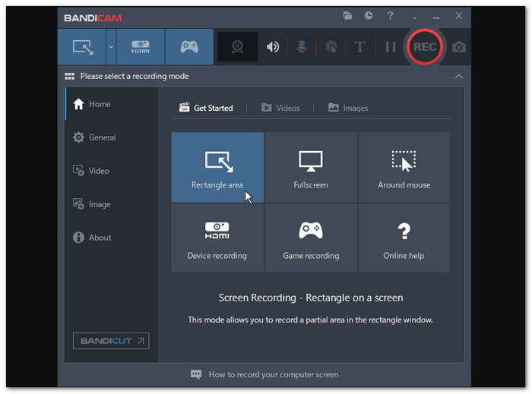Screen dimensions: 532x394
Task: Open the screen recording mode dropdown arrow
Action: 111,47
